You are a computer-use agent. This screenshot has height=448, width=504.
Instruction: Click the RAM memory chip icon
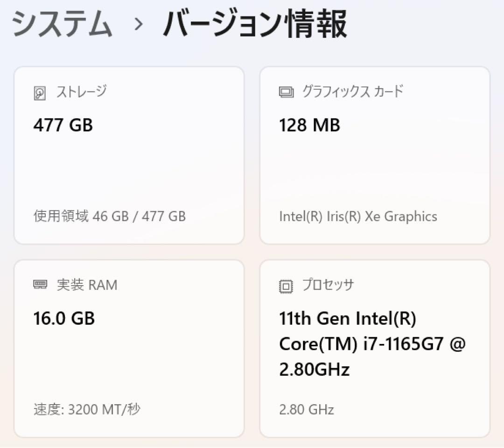[40, 285]
